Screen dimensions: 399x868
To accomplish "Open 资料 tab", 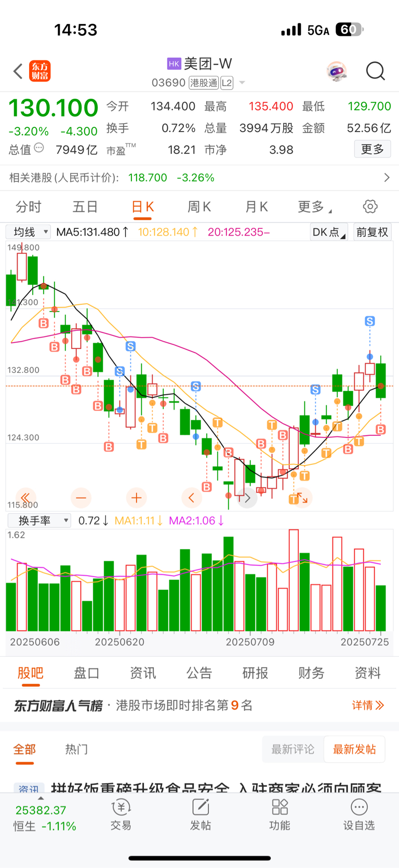I will click(x=367, y=673).
